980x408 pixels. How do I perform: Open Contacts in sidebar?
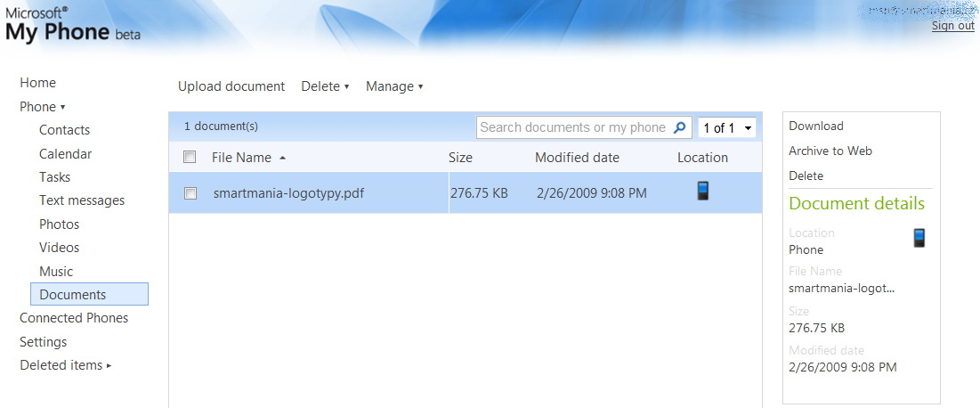coord(64,130)
